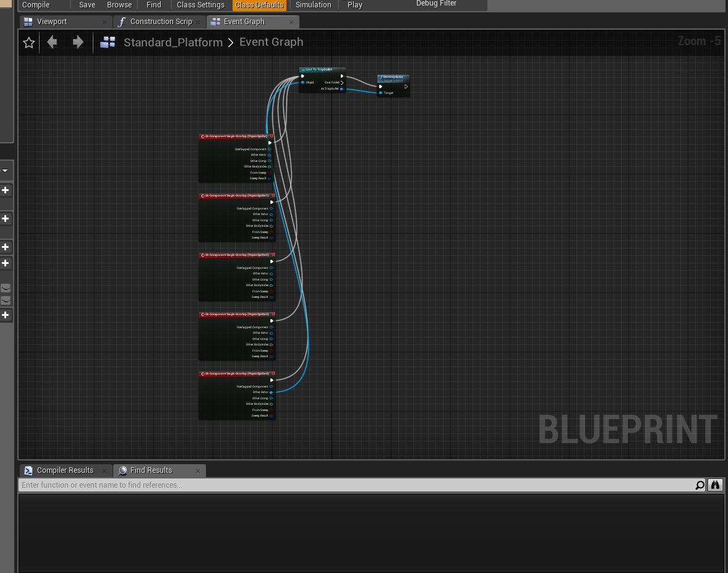Image resolution: width=728 pixels, height=573 pixels.
Task: Go back using the left arrow icon
Action: 53,42
